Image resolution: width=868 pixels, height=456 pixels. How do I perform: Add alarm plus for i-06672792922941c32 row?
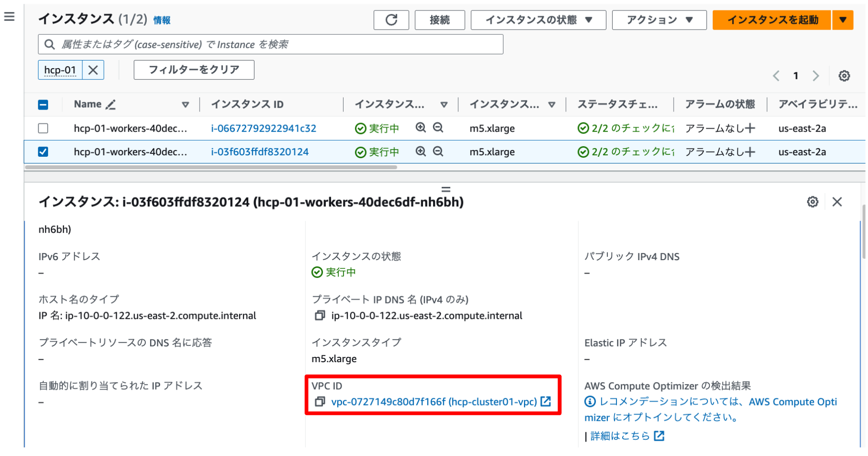pyautogui.click(x=750, y=128)
